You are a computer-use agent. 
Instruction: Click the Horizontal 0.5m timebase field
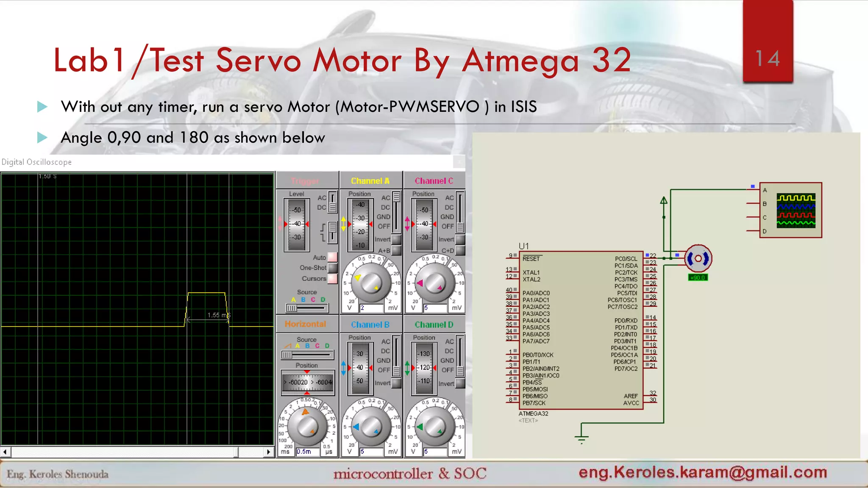pyautogui.click(x=307, y=452)
